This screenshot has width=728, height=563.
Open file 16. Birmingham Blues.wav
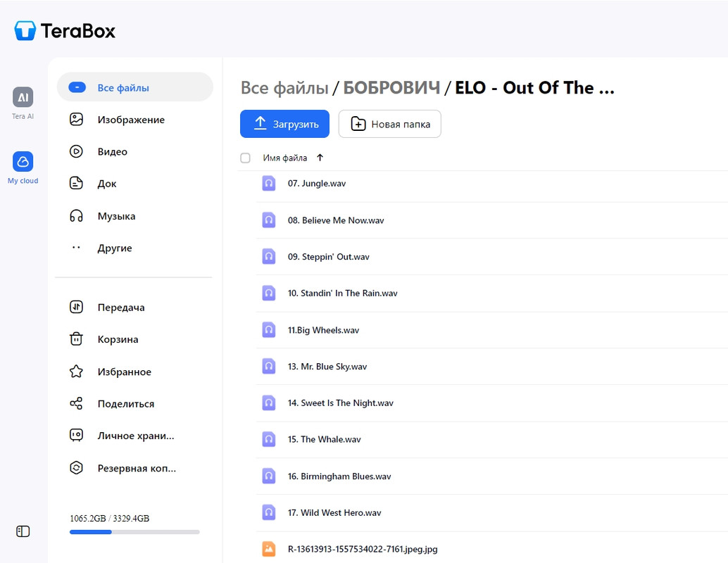(x=339, y=476)
